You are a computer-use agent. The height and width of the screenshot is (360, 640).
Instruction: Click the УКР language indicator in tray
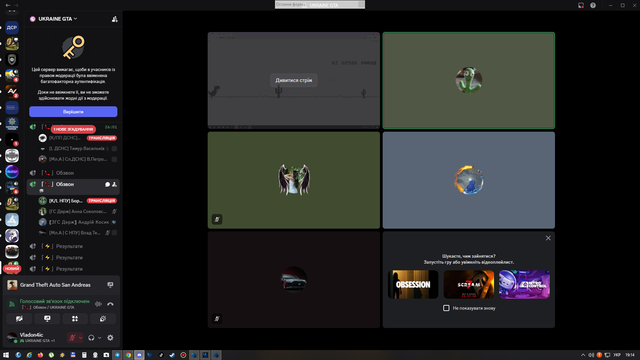[x=617, y=355]
